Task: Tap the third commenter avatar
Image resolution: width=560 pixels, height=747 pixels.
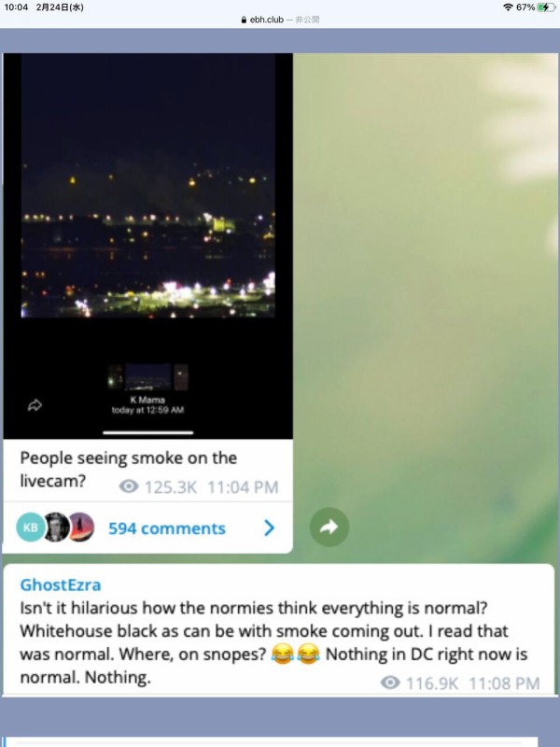Action: click(81, 527)
